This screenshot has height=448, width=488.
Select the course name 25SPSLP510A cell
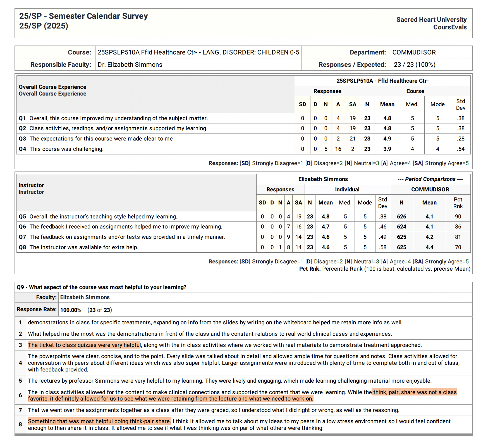198,53
